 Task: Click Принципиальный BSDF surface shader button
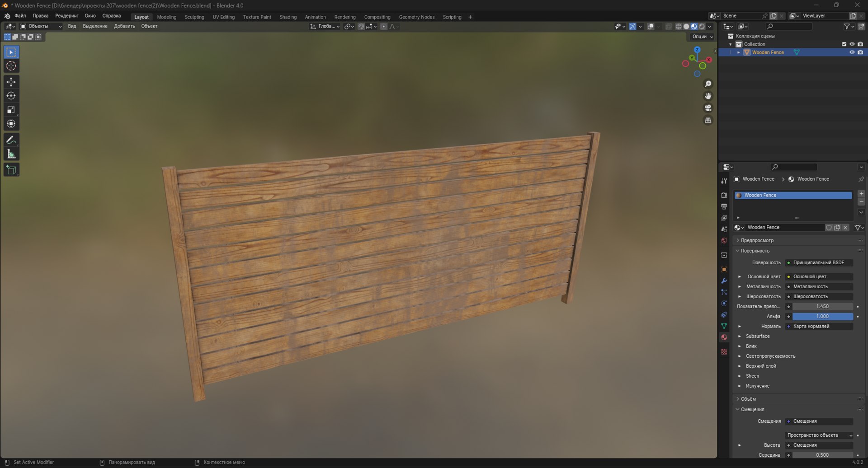point(819,262)
